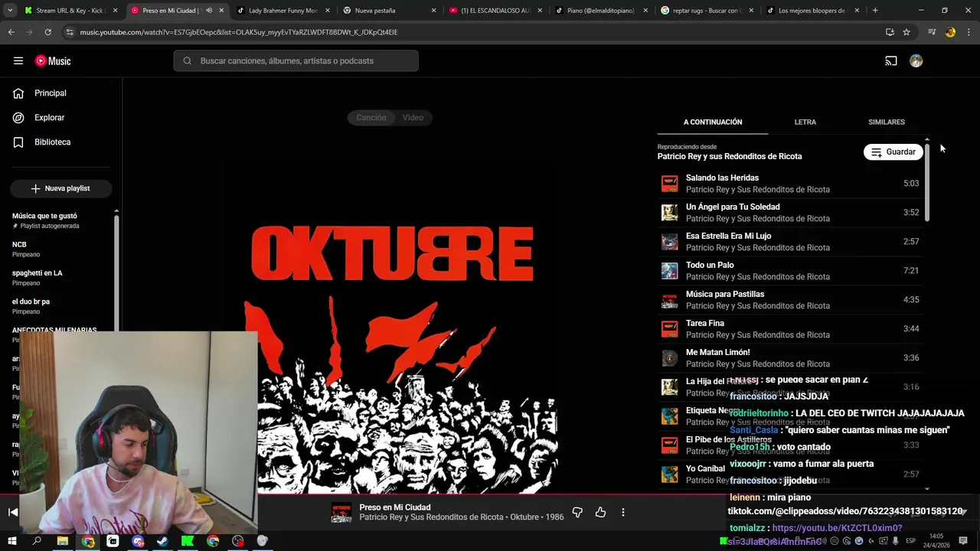This screenshot has width=980, height=551.
Task: Mute the Preso en Mi Ciudad tab
Action: [x=209, y=11]
